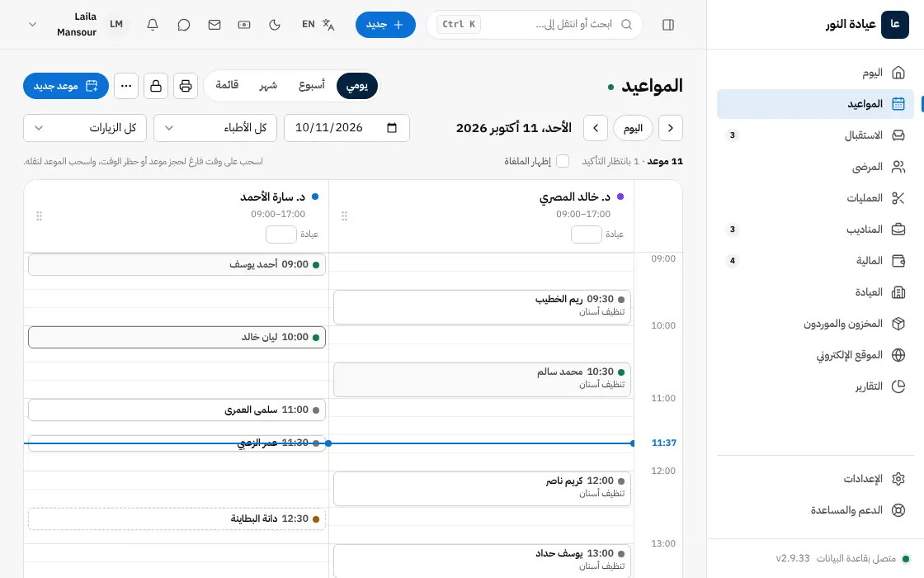Open المرضى patients in sidebar
The height and width of the screenshot is (578, 924).
click(816, 167)
